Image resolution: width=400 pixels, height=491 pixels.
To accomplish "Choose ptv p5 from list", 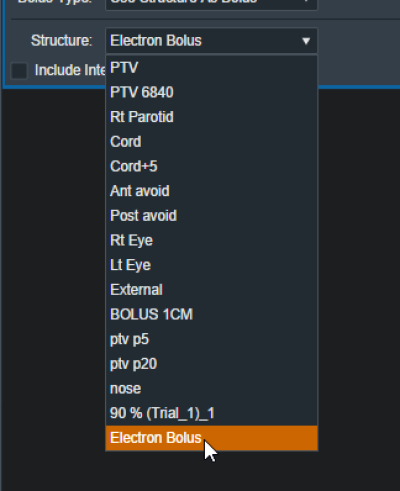I will point(212,339).
